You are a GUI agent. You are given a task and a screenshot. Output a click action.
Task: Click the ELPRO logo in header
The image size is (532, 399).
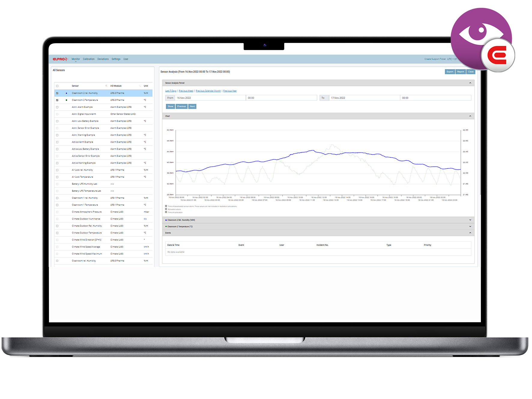coord(60,59)
